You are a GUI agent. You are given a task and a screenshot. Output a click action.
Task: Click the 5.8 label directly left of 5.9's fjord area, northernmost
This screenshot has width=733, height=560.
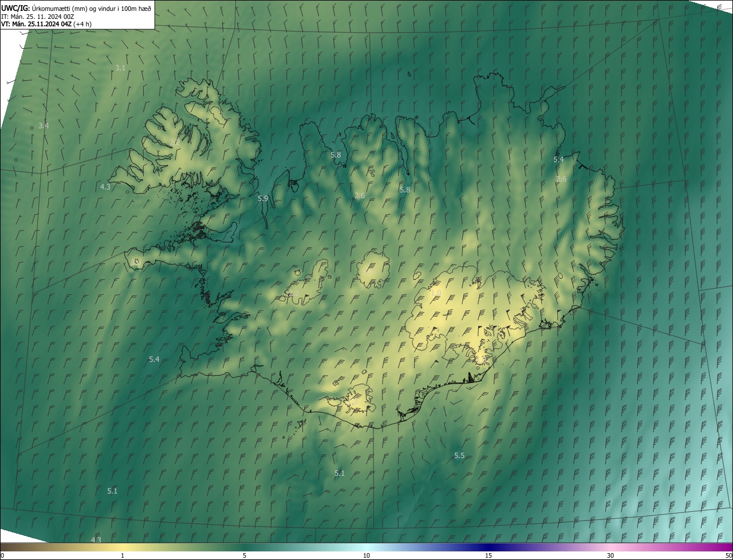(336, 155)
